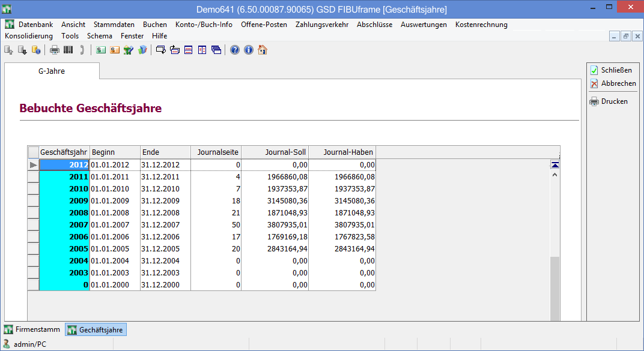Image resolution: width=644 pixels, height=351 pixels.
Task: Open the Auswertungen menu
Action: [x=424, y=25]
